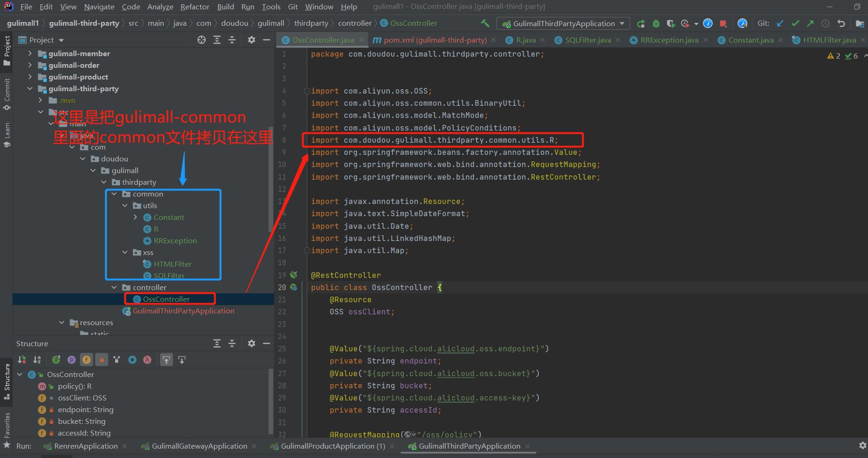Switch to RRException.java editor tab
The width and height of the screenshot is (868, 458).
tap(669, 40)
